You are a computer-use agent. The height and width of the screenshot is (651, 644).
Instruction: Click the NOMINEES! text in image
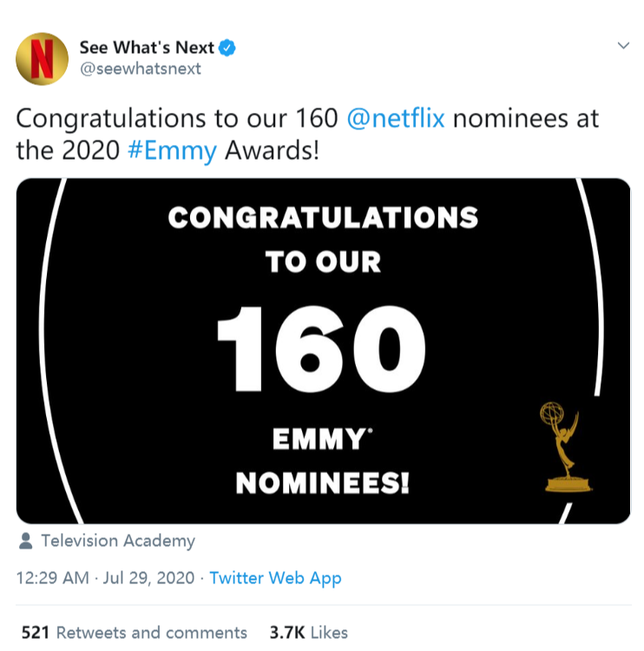coord(323,483)
